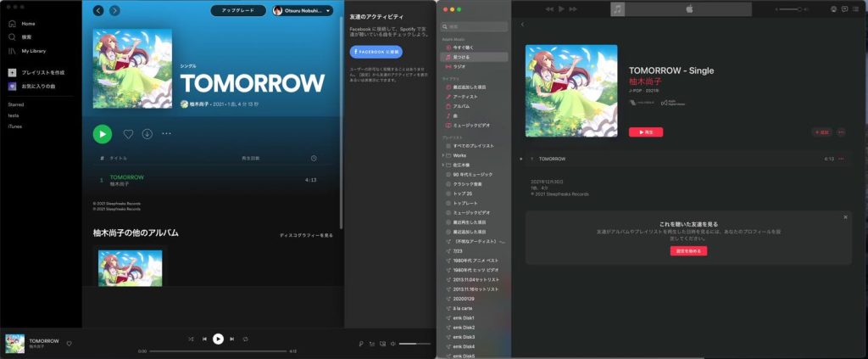Click the white play button in Spotify bottom bar
Screen dimensions: 868x359
click(x=218, y=339)
